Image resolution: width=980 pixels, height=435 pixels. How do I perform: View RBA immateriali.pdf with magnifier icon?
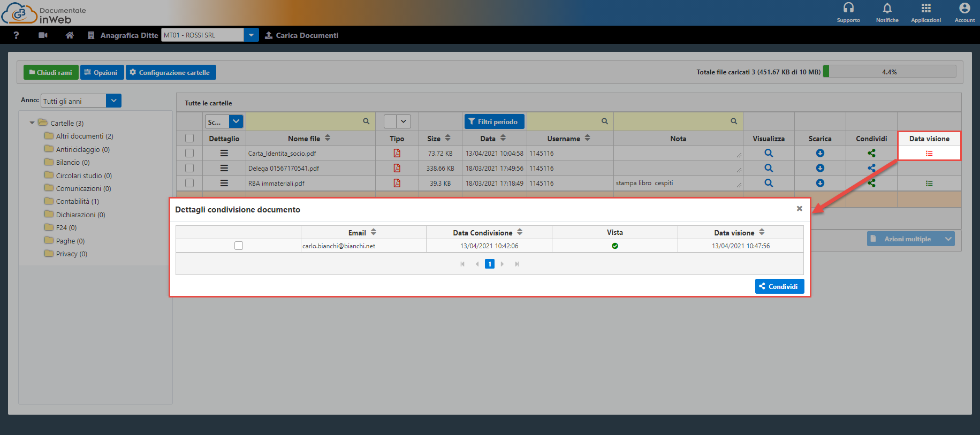[x=769, y=183]
